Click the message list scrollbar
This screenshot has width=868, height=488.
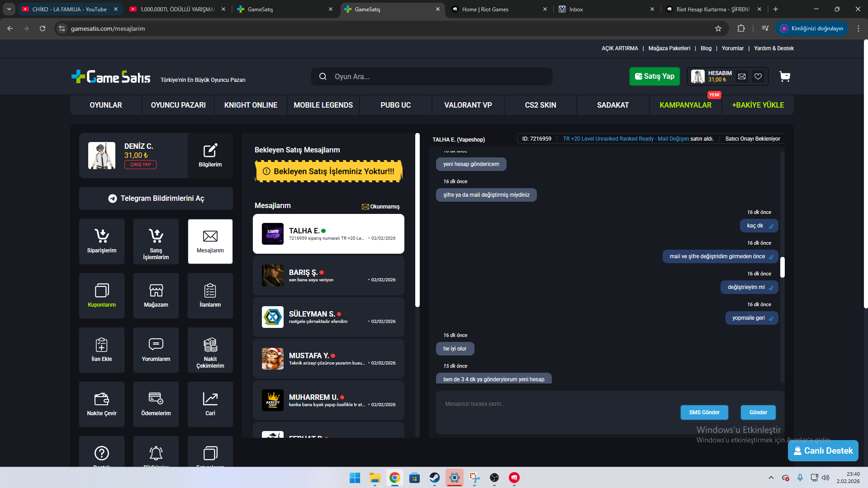click(417, 220)
